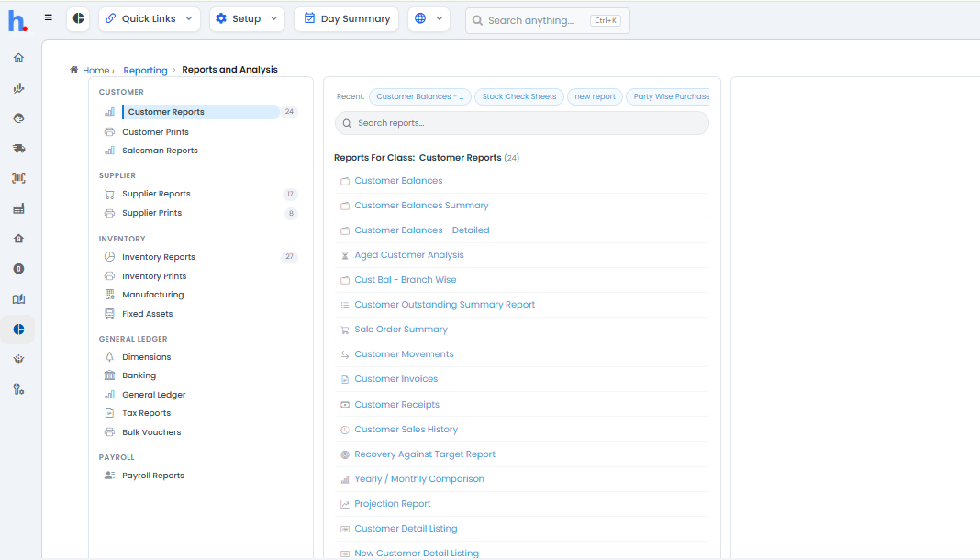Open the Projection Report link
This screenshot has height=560, width=980.
393,504
